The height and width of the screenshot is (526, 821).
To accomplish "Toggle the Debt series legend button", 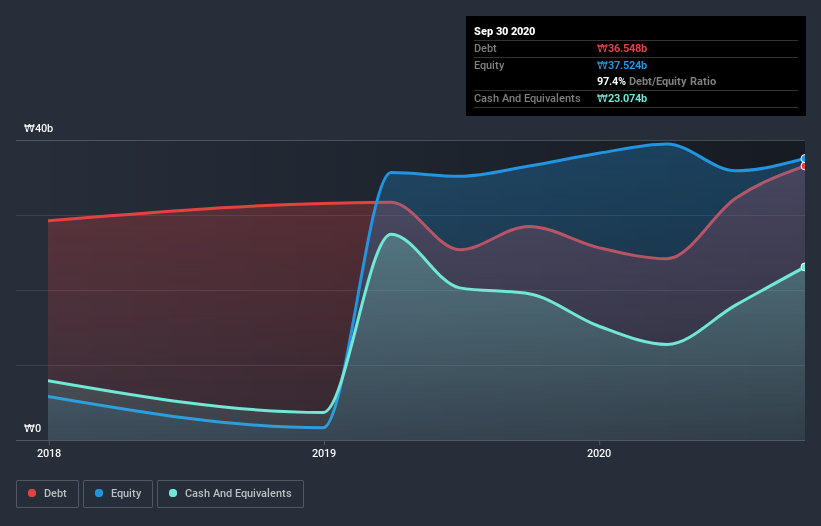I will pyautogui.click(x=48, y=494).
